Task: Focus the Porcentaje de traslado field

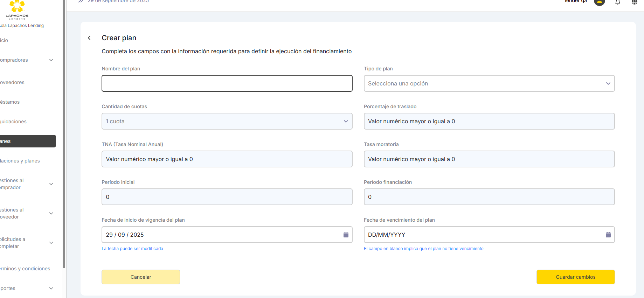Action: point(489,121)
